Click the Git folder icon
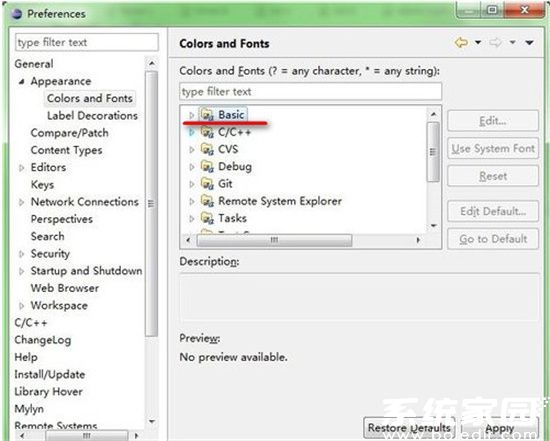 [207, 183]
